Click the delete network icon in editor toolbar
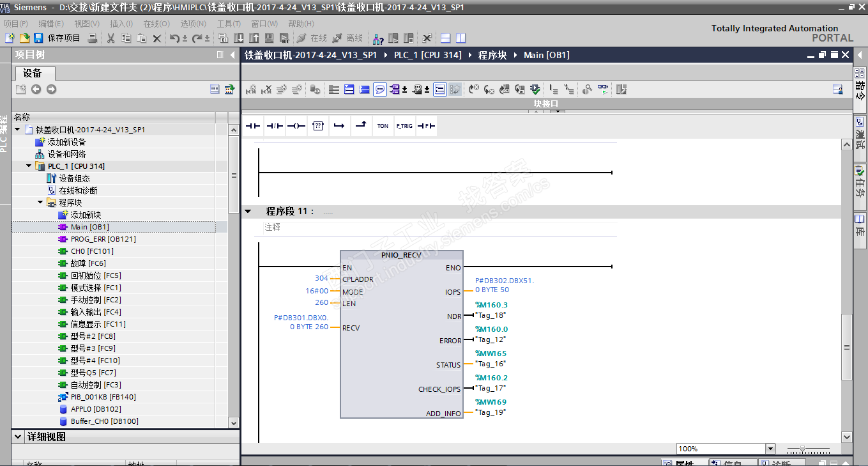Screen dimensions: 868x466 coord(266,89)
